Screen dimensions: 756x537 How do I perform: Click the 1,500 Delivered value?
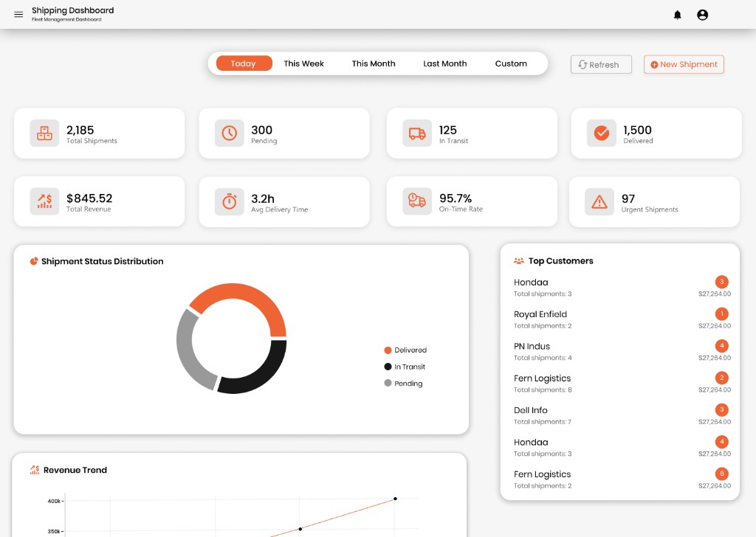coord(637,130)
